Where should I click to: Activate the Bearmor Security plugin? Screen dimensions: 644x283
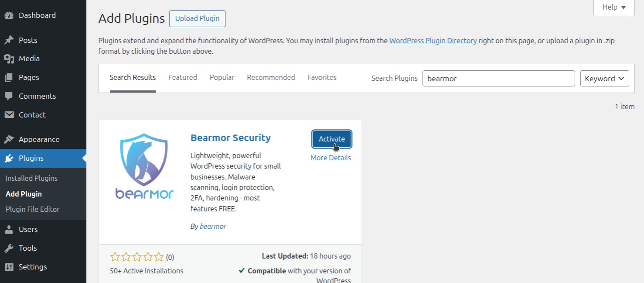[331, 139]
